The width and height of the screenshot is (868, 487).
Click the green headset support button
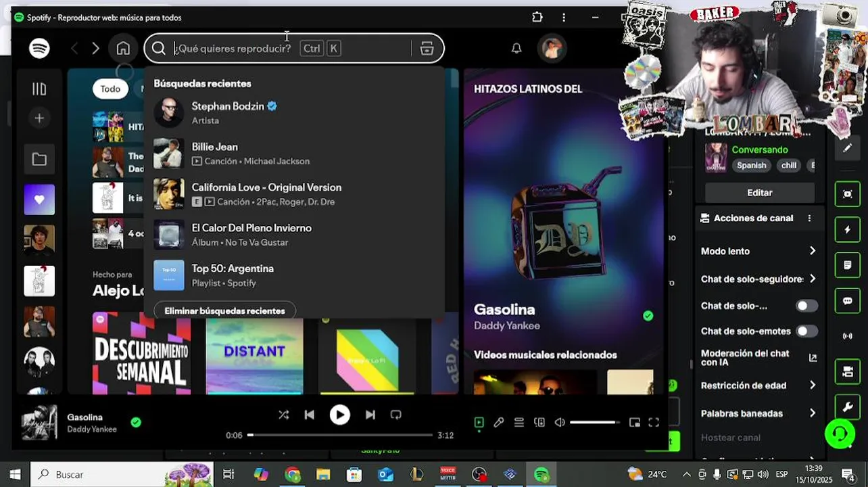840,434
